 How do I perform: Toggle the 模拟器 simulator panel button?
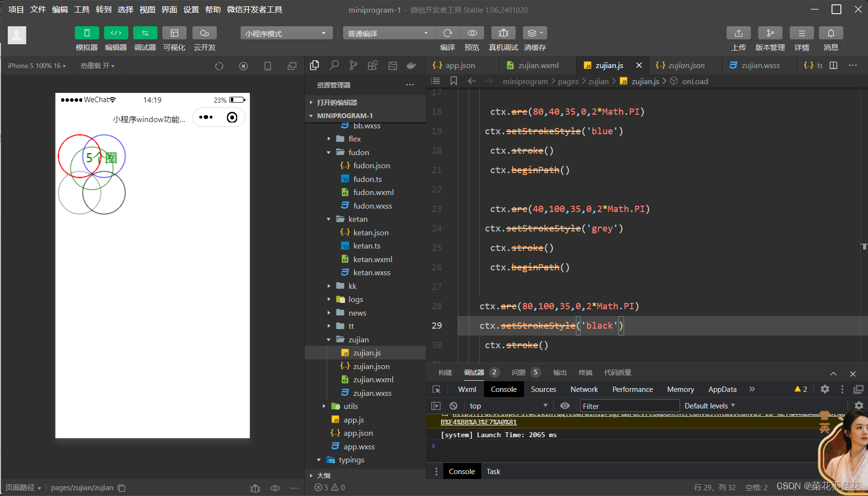[87, 33]
